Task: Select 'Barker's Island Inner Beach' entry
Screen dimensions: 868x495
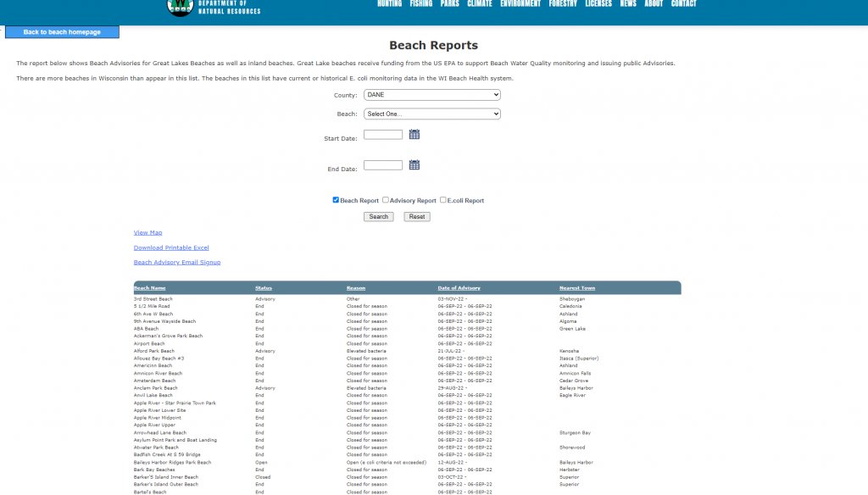Action: 165,477
